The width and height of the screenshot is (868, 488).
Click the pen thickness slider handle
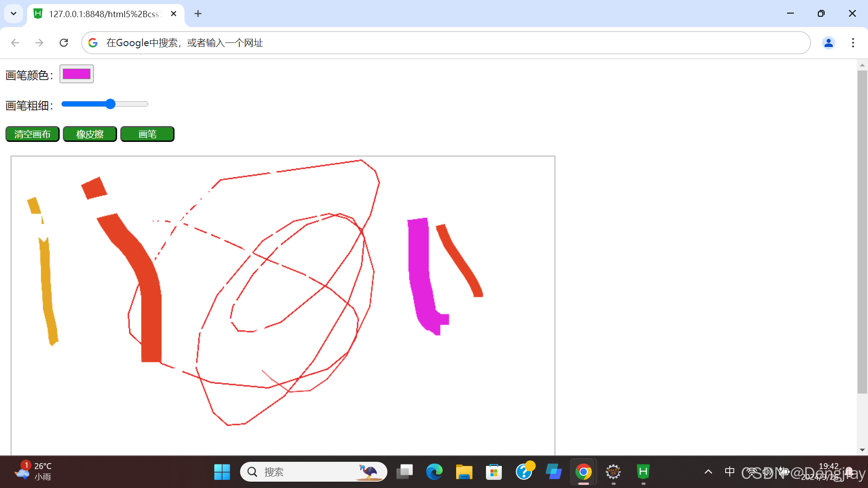(110, 104)
